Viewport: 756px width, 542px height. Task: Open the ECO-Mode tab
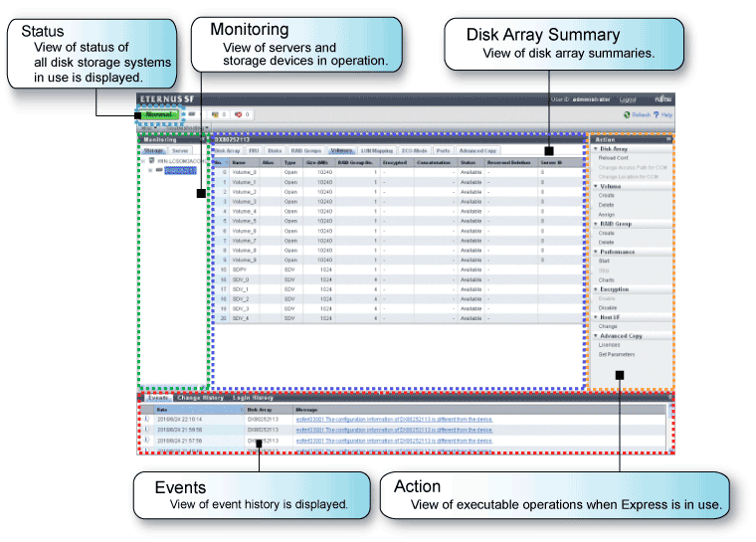(x=415, y=151)
